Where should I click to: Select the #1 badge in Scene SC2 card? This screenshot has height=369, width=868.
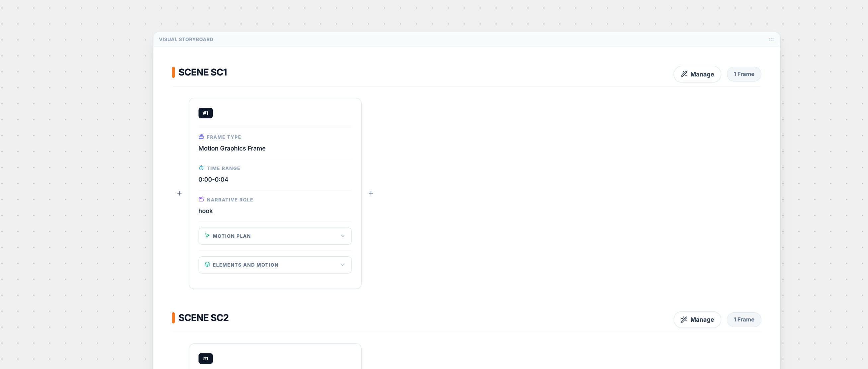206,359
